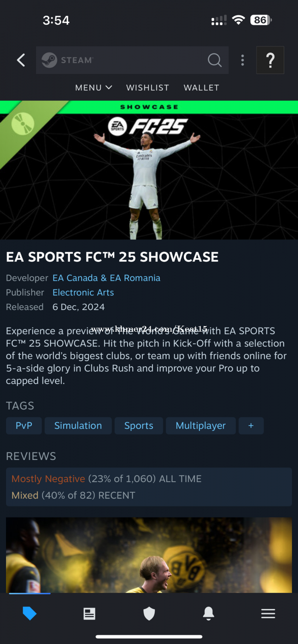
Task: Select the PvP tag
Action: coord(24,425)
